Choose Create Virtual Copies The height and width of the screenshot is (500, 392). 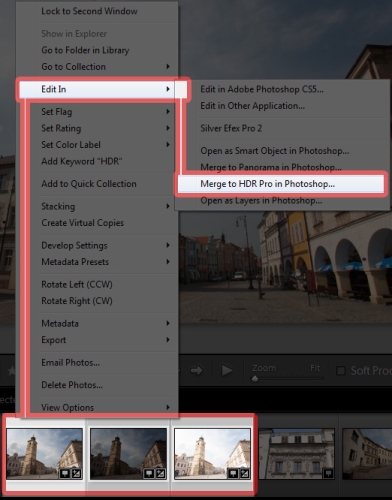click(x=83, y=223)
